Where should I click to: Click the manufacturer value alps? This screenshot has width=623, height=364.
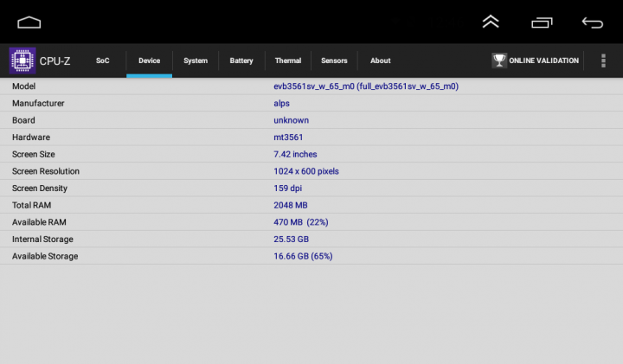click(x=282, y=103)
